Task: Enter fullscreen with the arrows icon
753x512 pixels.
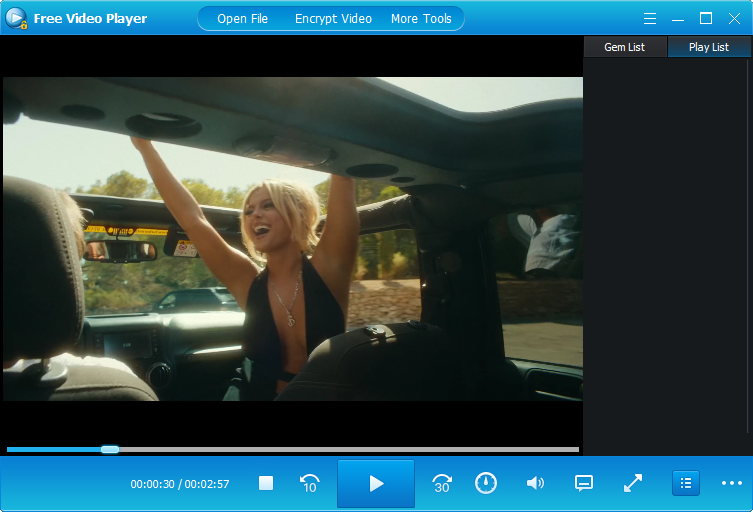Action: [633, 483]
